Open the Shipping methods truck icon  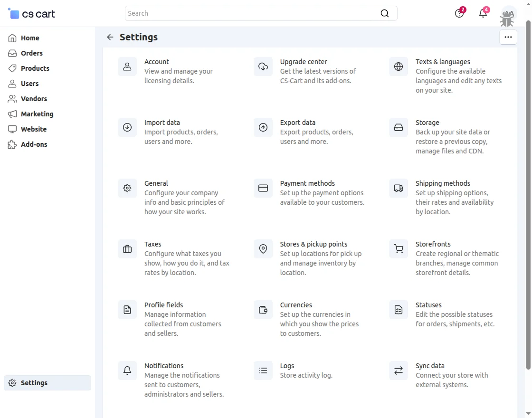coord(399,188)
